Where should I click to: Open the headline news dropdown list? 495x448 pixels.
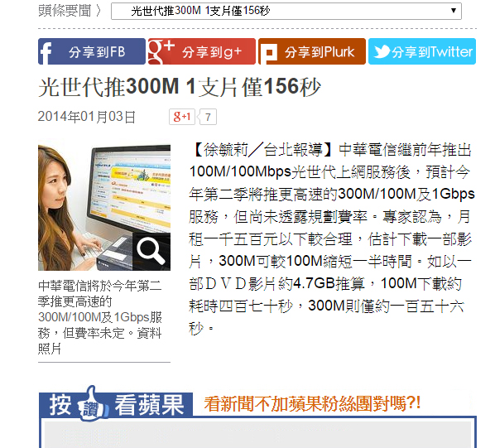click(286, 11)
